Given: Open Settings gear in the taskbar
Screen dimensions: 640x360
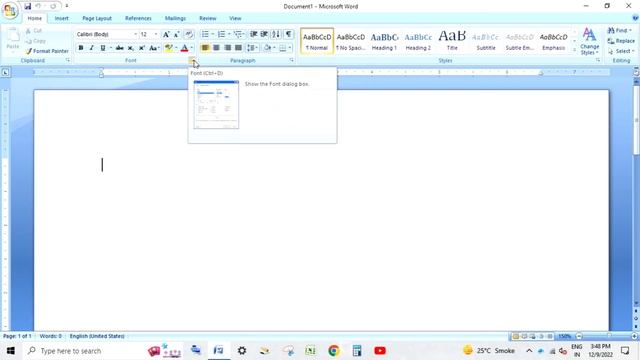Looking at the screenshot, I should 242,351.
